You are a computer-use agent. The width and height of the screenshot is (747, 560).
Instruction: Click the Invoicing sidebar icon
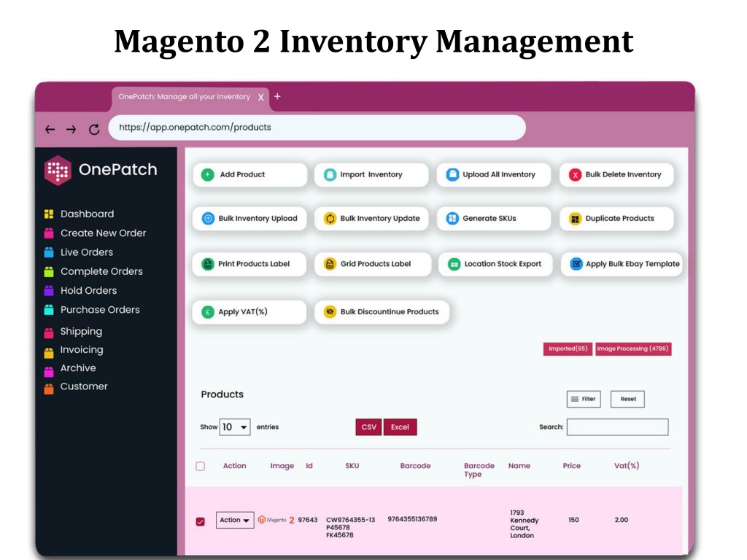pyautogui.click(x=49, y=352)
